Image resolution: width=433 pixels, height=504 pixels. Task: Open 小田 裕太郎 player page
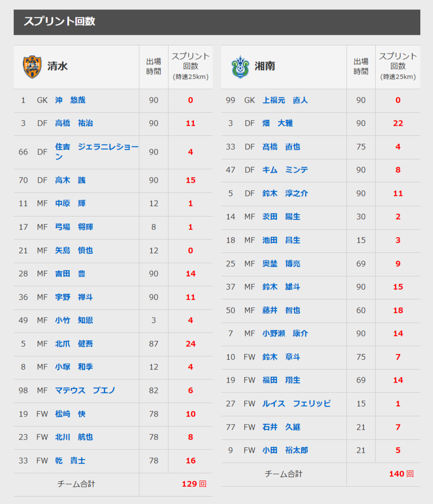pyautogui.click(x=285, y=450)
